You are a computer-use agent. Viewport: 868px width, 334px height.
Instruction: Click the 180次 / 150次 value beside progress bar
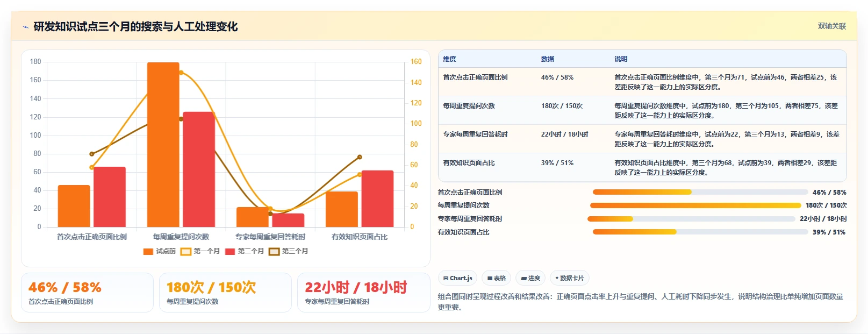[826, 205]
